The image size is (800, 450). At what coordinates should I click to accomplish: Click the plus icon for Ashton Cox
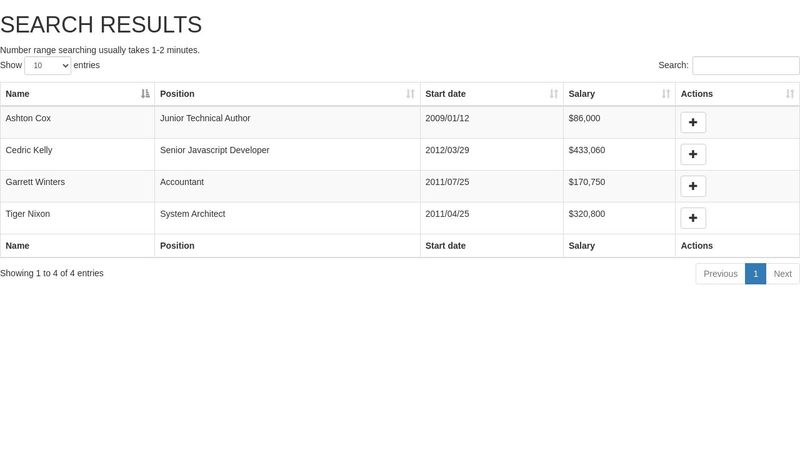pyautogui.click(x=693, y=122)
